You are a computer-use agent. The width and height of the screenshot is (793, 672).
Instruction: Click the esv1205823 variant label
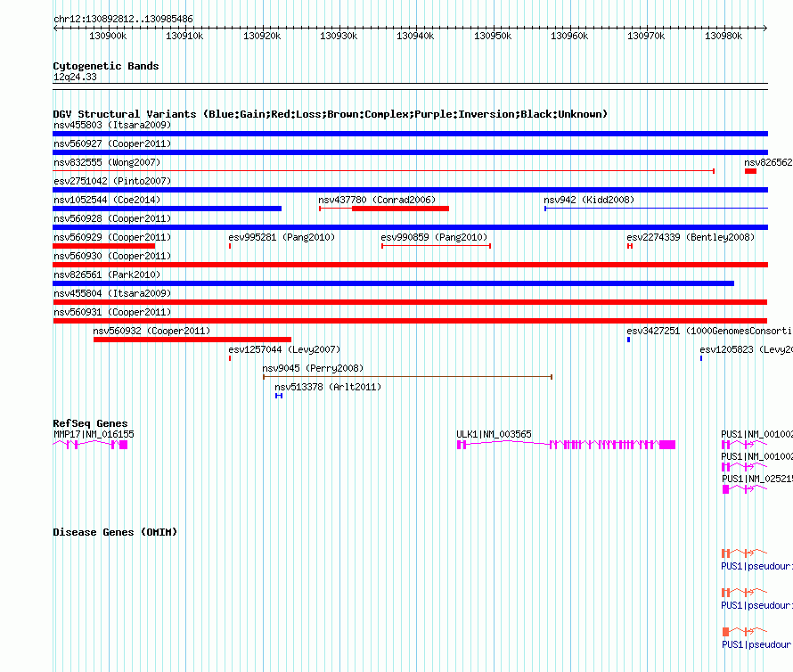(x=746, y=349)
